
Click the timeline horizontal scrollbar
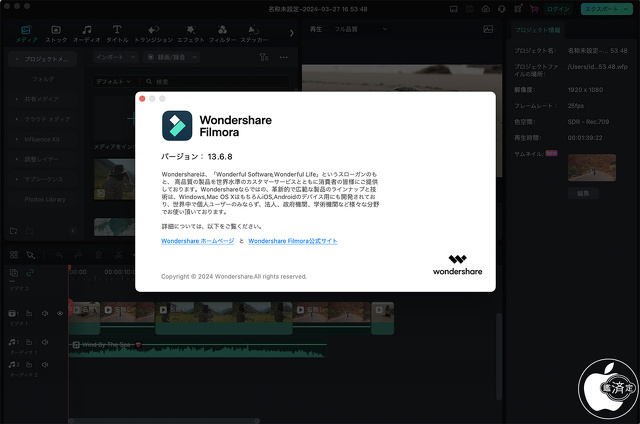pyautogui.click(x=164, y=420)
